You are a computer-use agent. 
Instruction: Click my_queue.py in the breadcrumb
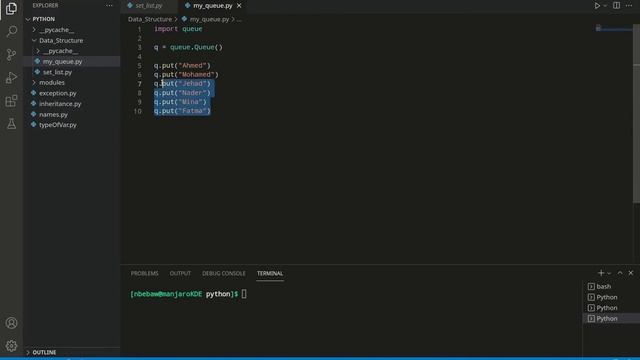(209, 19)
